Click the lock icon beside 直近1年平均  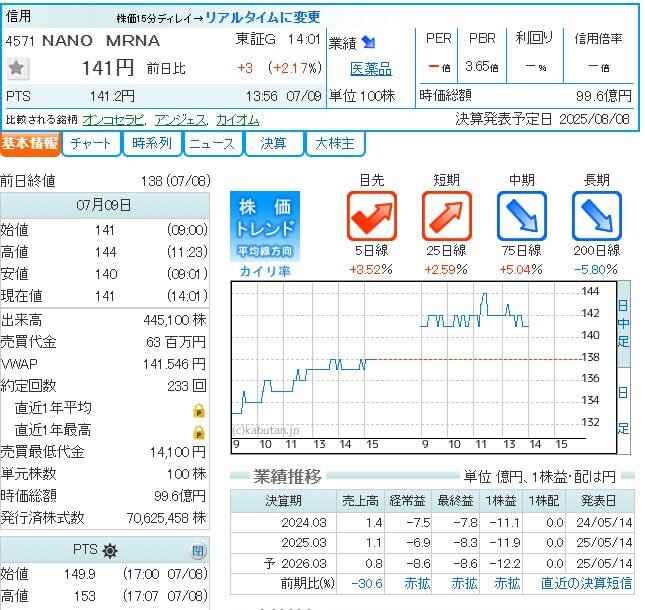coord(199,410)
